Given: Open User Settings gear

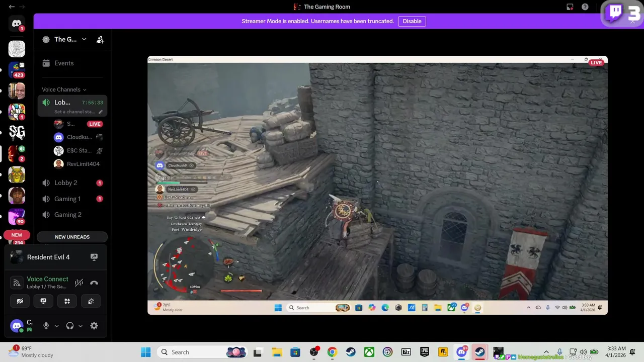Looking at the screenshot, I should coord(94,326).
